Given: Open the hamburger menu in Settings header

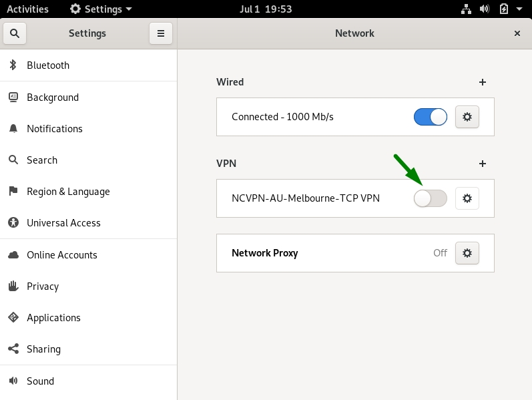Looking at the screenshot, I should pos(161,33).
